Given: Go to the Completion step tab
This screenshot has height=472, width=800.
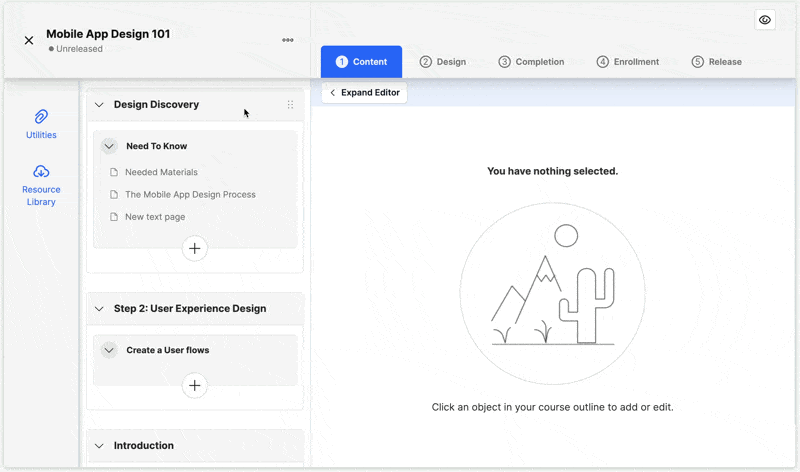Looking at the screenshot, I should click(531, 62).
